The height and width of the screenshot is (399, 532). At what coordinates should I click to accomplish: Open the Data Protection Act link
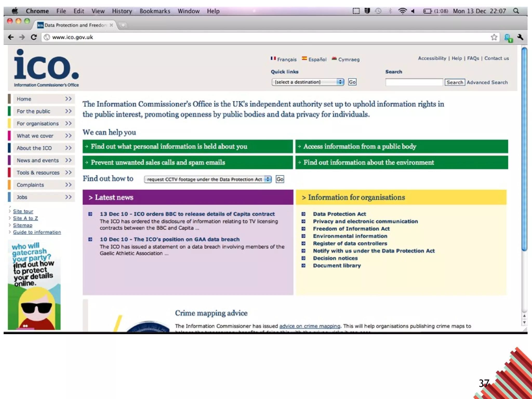tap(339, 214)
